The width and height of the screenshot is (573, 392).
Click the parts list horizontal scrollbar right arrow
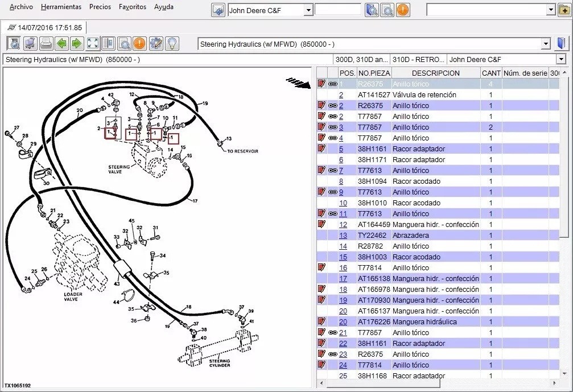pos(555,383)
